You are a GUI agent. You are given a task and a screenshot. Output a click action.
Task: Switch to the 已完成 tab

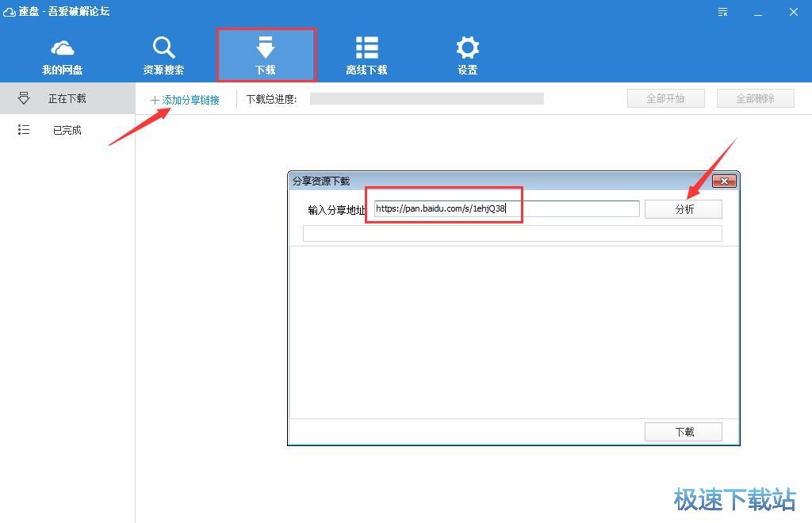[67, 130]
